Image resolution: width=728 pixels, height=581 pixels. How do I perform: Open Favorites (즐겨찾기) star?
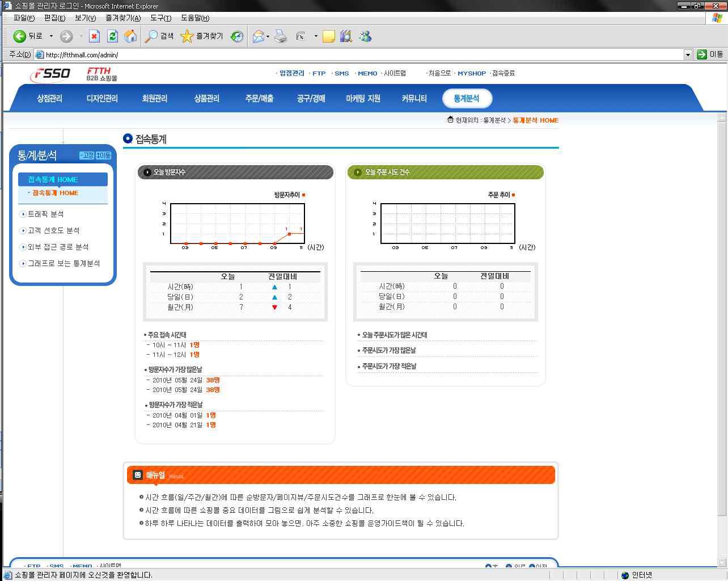[202, 36]
